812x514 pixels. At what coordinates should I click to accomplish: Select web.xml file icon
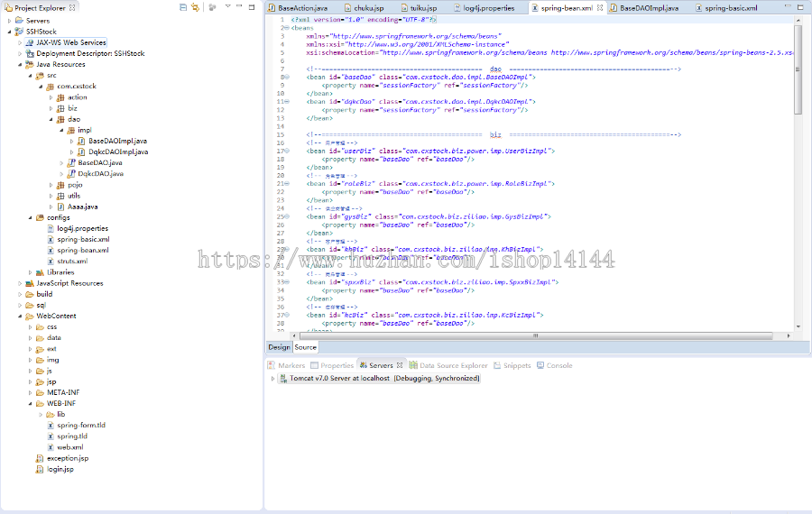pyautogui.click(x=51, y=447)
